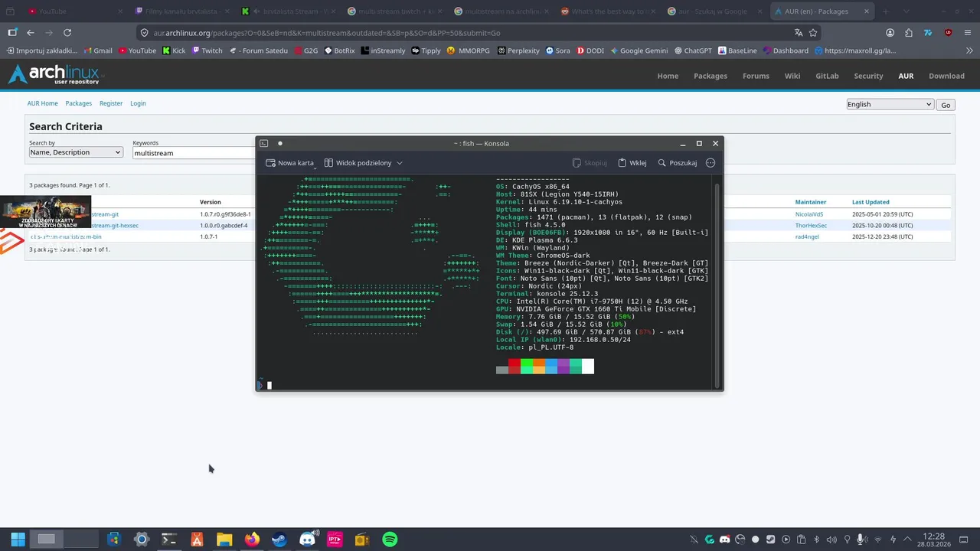Open the start menu on the taskbar

click(x=18, y=539)
